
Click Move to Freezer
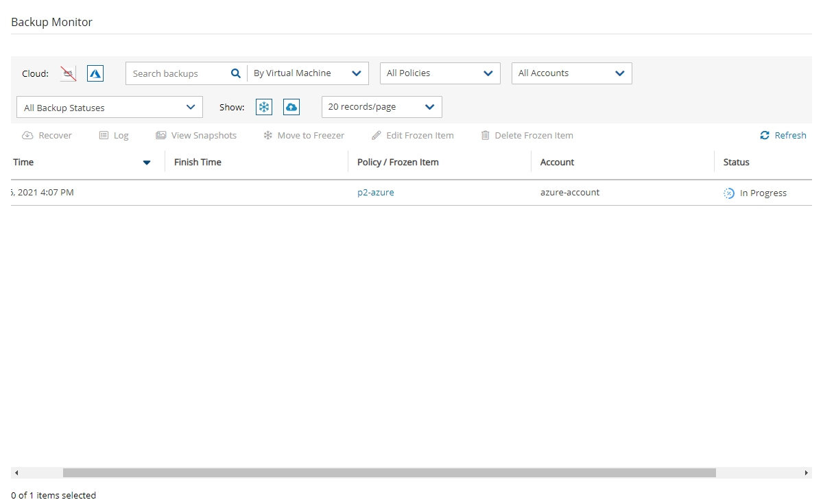pos(304,135)
